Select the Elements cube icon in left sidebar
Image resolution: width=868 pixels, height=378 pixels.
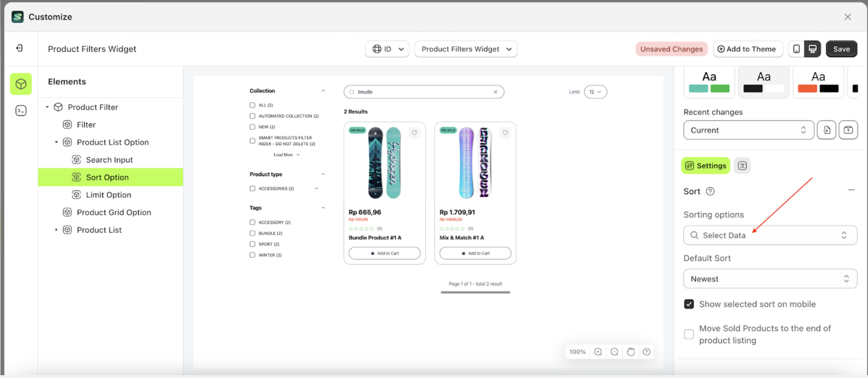coord(21,84)
